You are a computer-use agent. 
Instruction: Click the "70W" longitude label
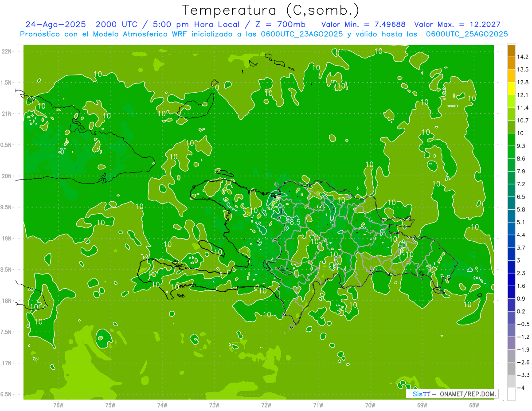pos(370,405)
